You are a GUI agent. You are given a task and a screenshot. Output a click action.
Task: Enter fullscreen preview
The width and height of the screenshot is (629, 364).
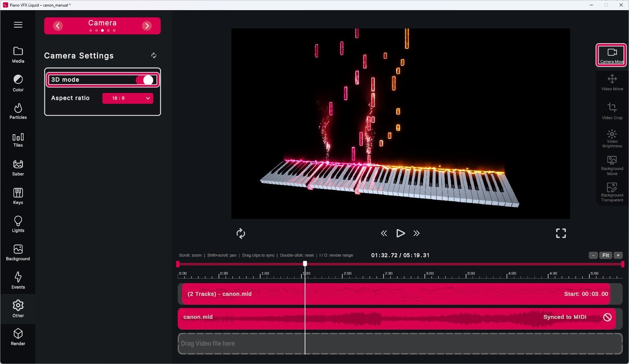click(561, 233)
